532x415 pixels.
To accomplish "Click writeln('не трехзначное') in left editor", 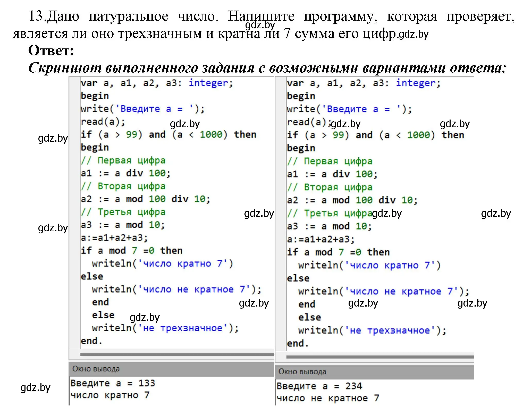I will click(165, 328).
